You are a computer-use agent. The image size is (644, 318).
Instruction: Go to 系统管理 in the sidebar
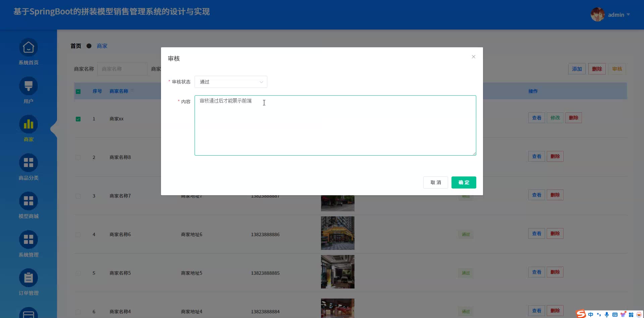29,244
